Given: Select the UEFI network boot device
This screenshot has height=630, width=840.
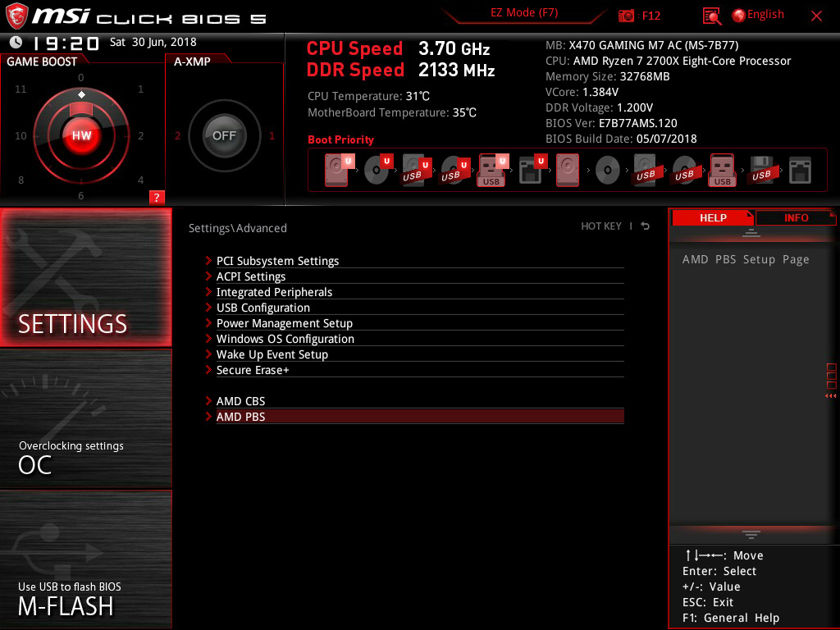Looking at the screenshot, I should pos(532,171).
